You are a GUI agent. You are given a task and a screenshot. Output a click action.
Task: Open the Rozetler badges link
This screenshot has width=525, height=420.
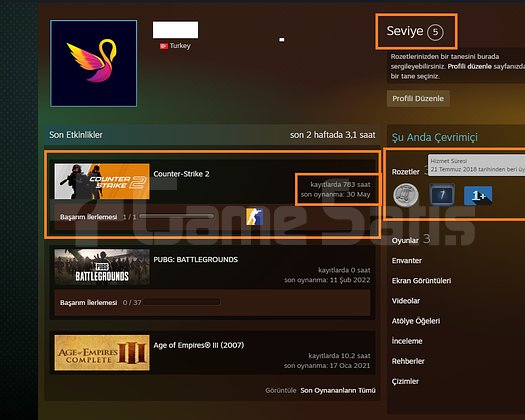(405, 172)
